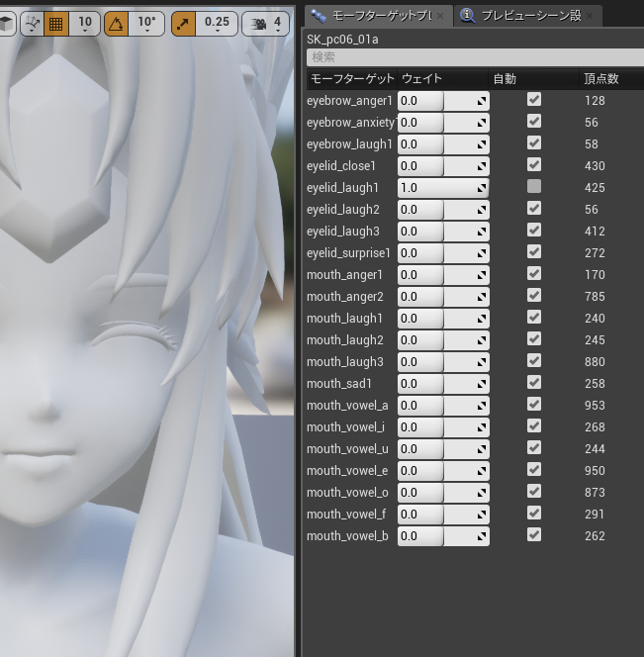The width and height of the screenshot is (644, 657).
Task: Uncheck auto for eyebrow_laugh1
Action: pyautogui.click(x=534, y=142)
